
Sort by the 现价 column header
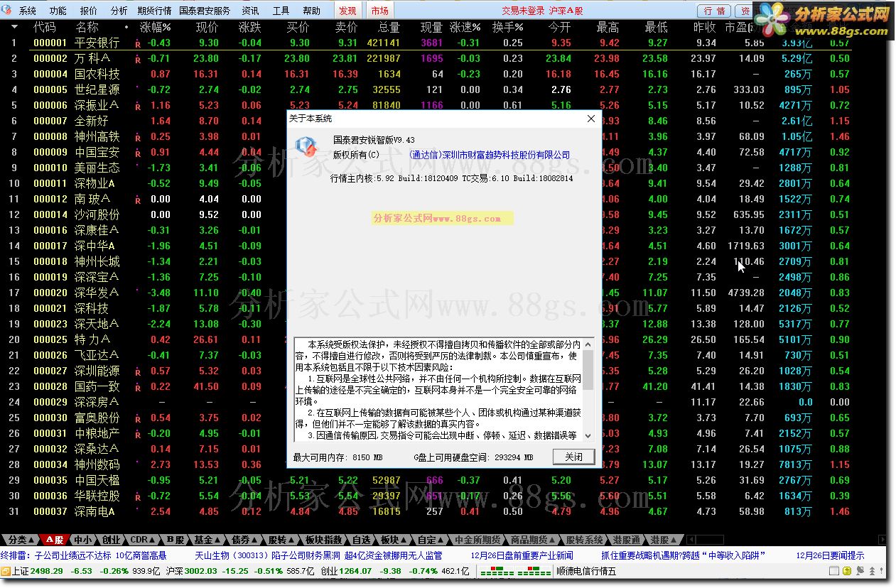coord(207,27)
